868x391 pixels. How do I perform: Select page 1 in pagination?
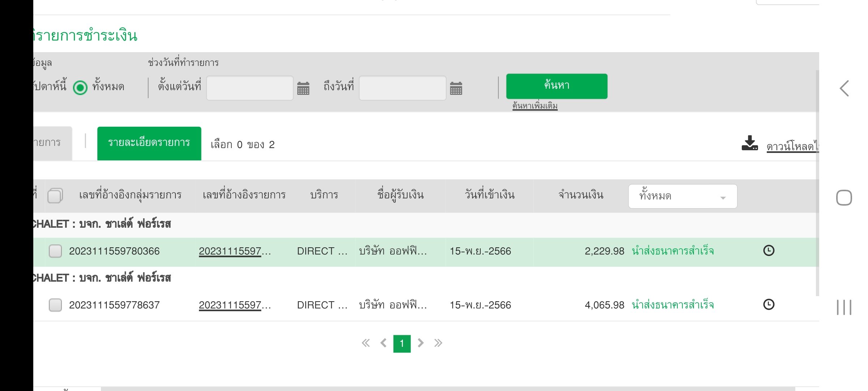[x=402, y=344]
